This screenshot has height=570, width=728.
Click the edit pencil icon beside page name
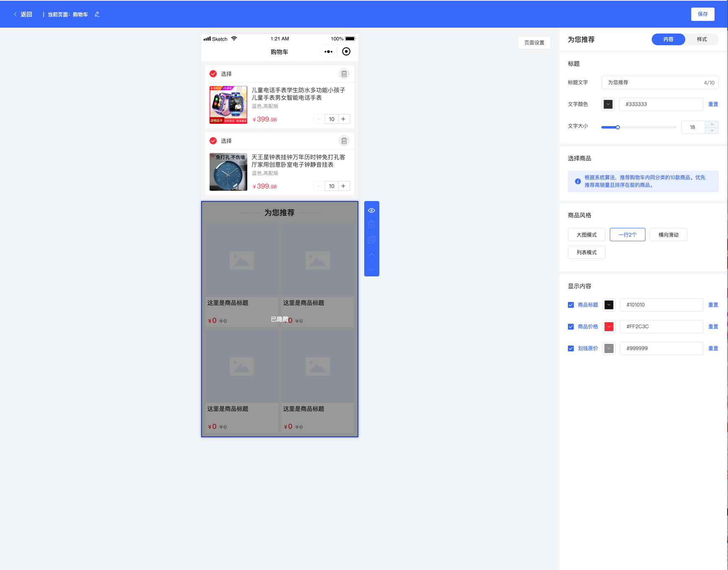(x=97, y=14)
